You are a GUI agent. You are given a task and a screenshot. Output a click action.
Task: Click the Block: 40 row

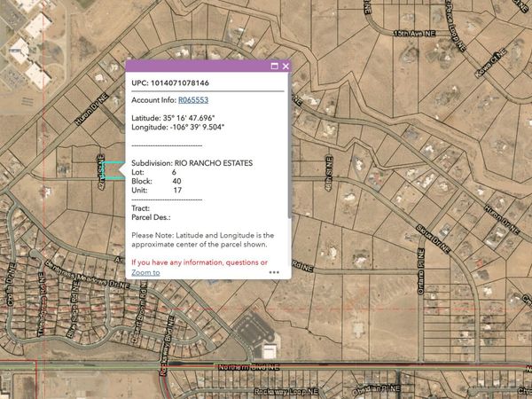[x=156, y=181]
